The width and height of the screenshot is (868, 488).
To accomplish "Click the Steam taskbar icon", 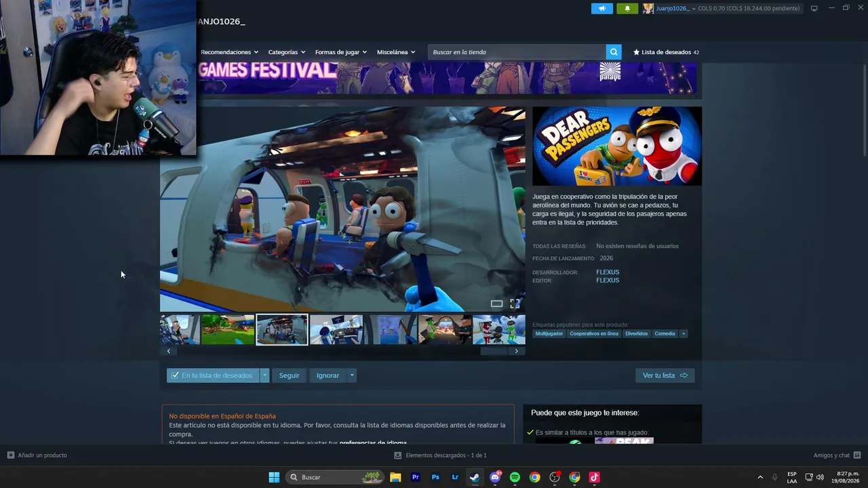I will click(x=475, y=477).
